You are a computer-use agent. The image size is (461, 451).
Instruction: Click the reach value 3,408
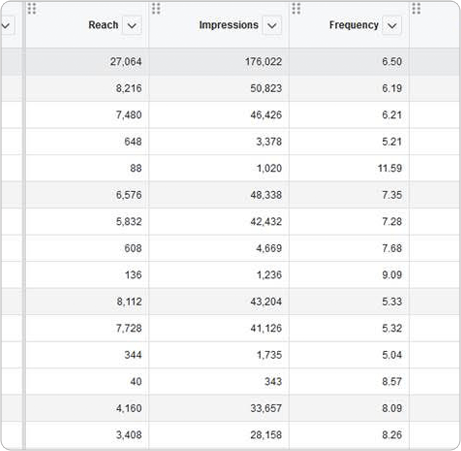pos(129,435)
